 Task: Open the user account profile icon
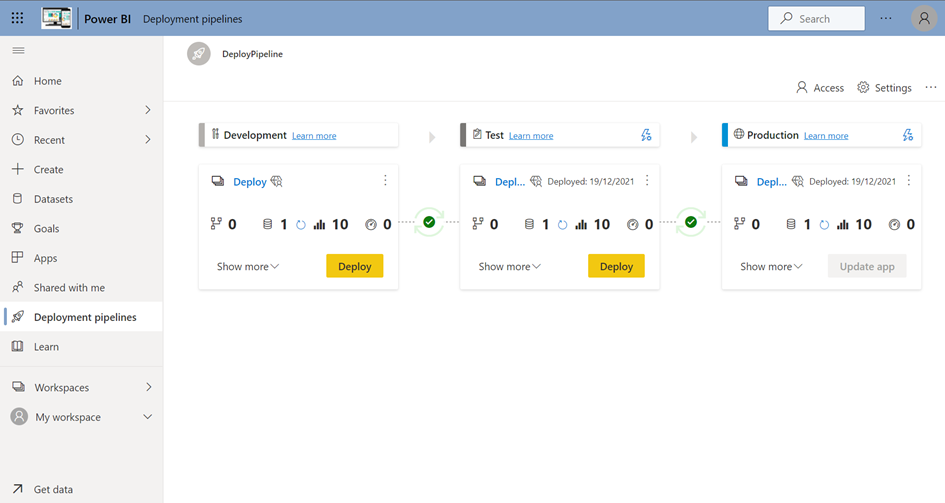(x=924, y=18)
